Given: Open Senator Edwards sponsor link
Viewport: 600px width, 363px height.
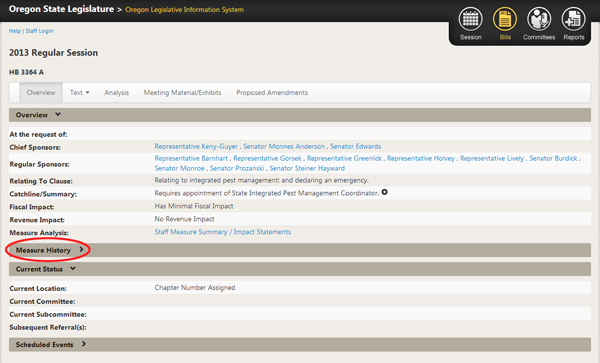Looking at the screenshot, I should pyautogui.click(x=355, y=147).
